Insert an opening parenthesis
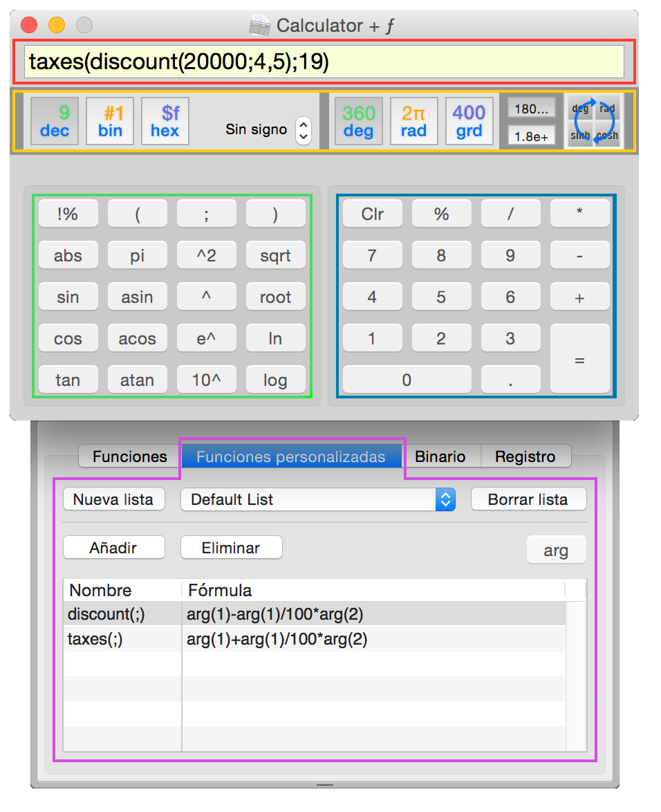Viewport: 661px width, 812px height. coord(137,214)
